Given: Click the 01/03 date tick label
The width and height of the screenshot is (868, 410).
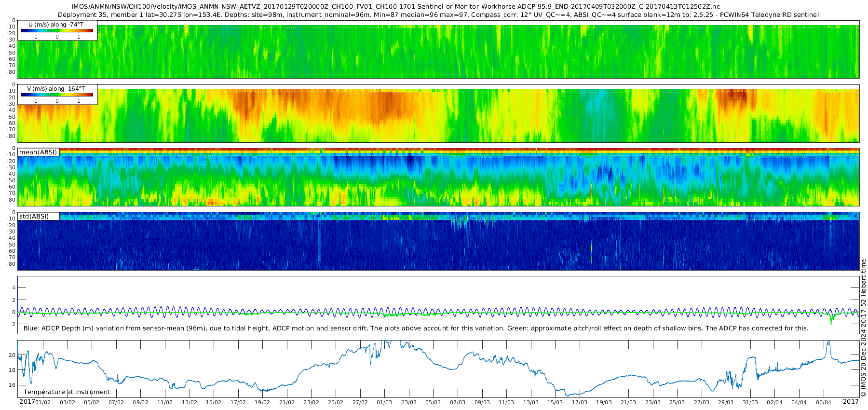Looking at the screenshot, I should pos(384,402).
